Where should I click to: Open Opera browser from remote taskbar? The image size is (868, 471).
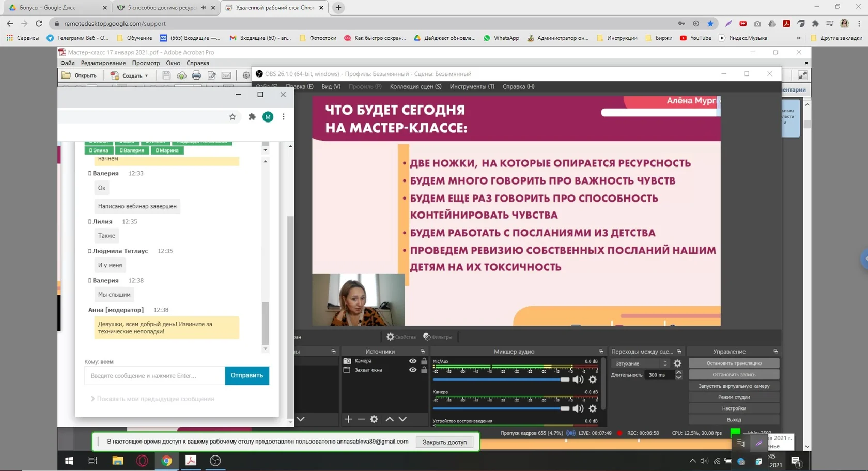(142, 460)
